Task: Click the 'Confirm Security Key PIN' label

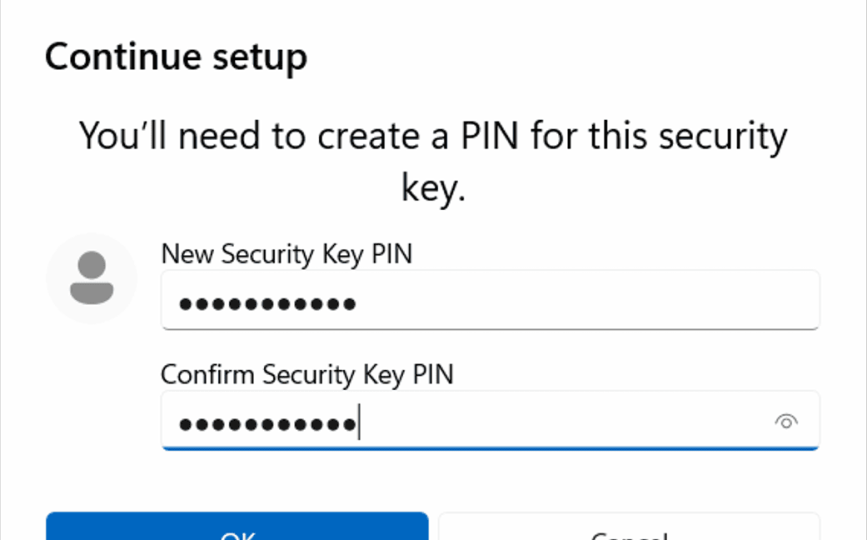Action: (x=307, y=375)
